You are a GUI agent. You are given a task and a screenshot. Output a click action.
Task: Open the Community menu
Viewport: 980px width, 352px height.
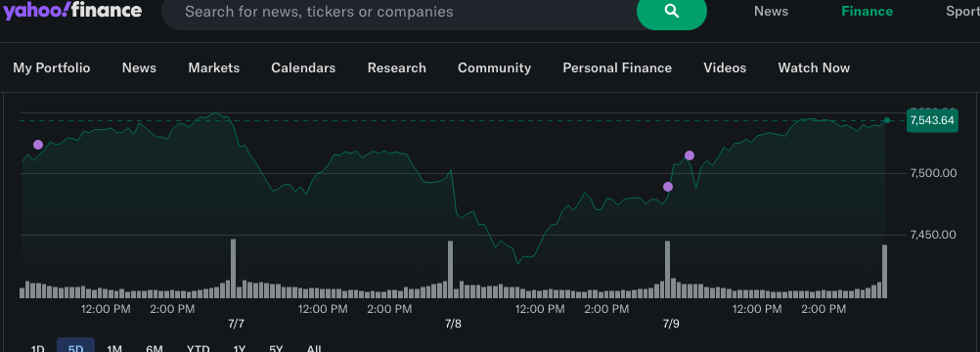pos(494,67)
